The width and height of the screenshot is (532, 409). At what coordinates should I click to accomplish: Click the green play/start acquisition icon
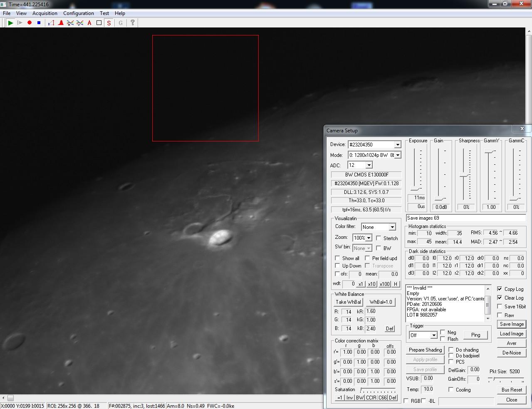10,23
